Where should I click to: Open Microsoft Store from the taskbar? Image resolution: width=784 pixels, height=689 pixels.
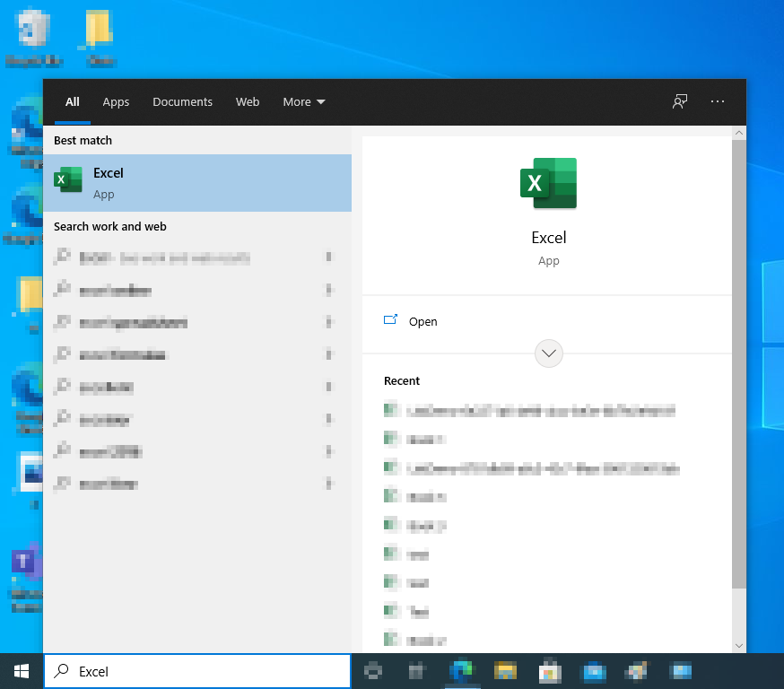pyautogui.click(x=550, y=671)
